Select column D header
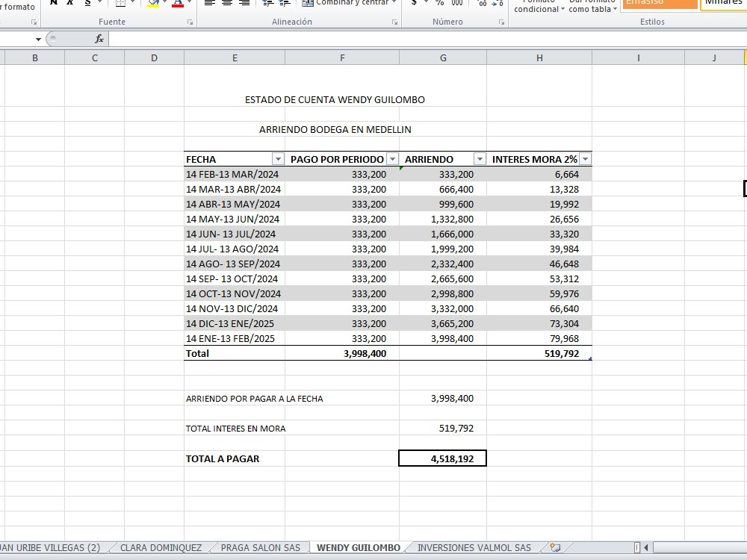 coord(154,57)
